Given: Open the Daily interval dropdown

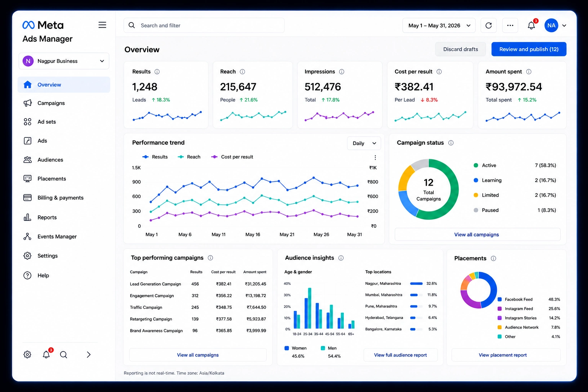Looking at the screenshot, I should coord(364,143).
